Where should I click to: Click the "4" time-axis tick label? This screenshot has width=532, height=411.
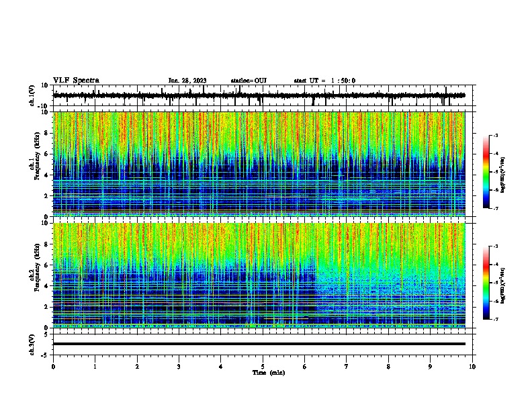pos(221,367)
